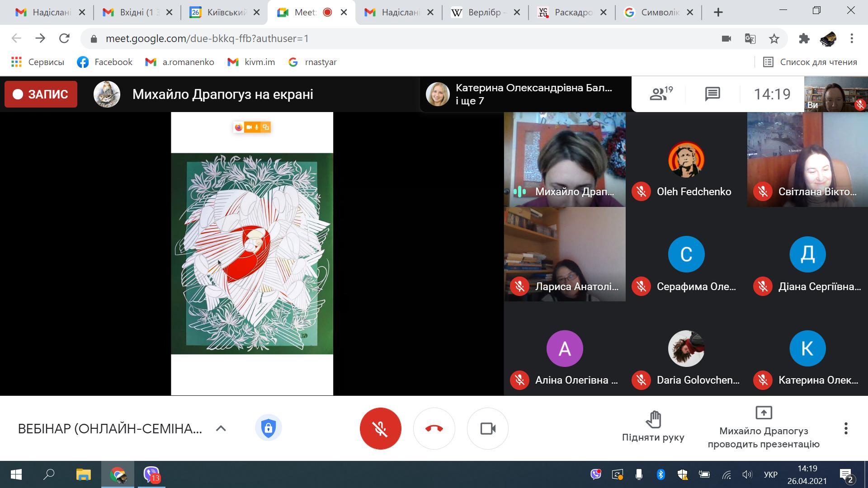Open the three-dot more options menu
The image size is (868, 488).
[845, 428]
